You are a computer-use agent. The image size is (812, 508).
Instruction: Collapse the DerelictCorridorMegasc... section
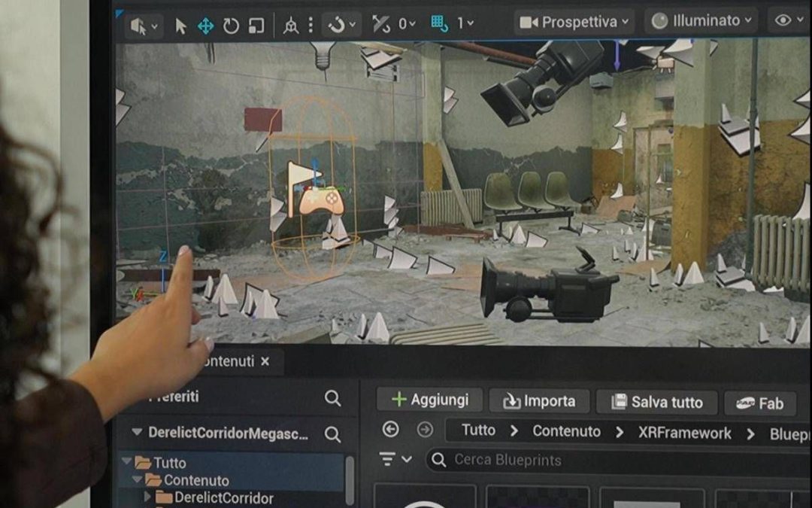pyautogui.click(x=137, y=432)
